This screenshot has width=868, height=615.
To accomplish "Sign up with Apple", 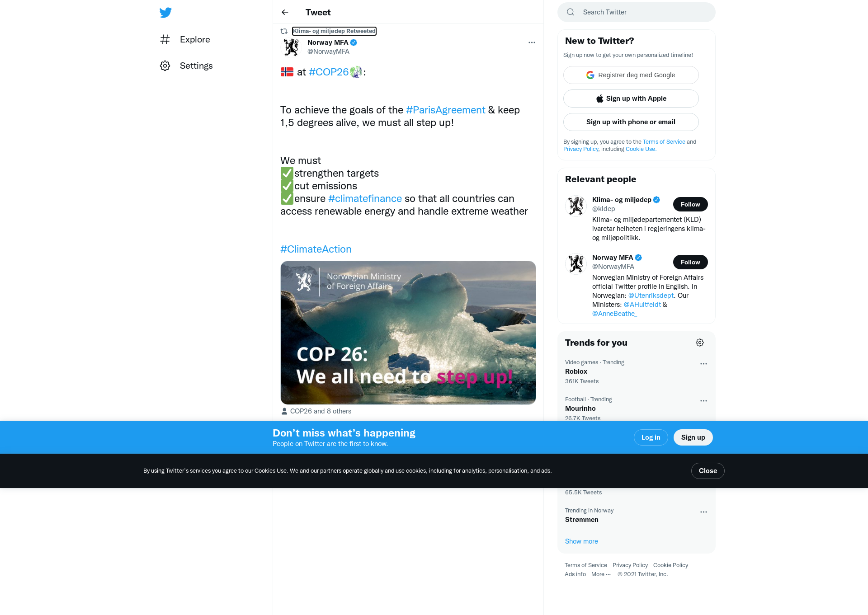I will point(631,99).
